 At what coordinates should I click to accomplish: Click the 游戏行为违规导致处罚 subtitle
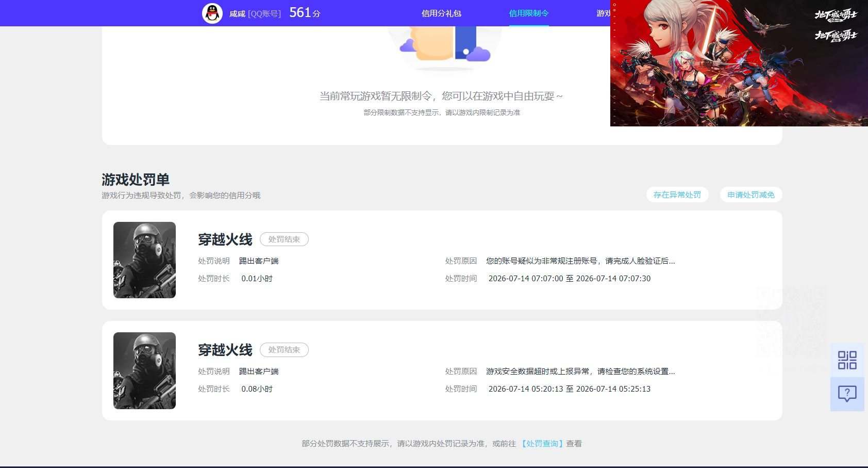(181, 196)
